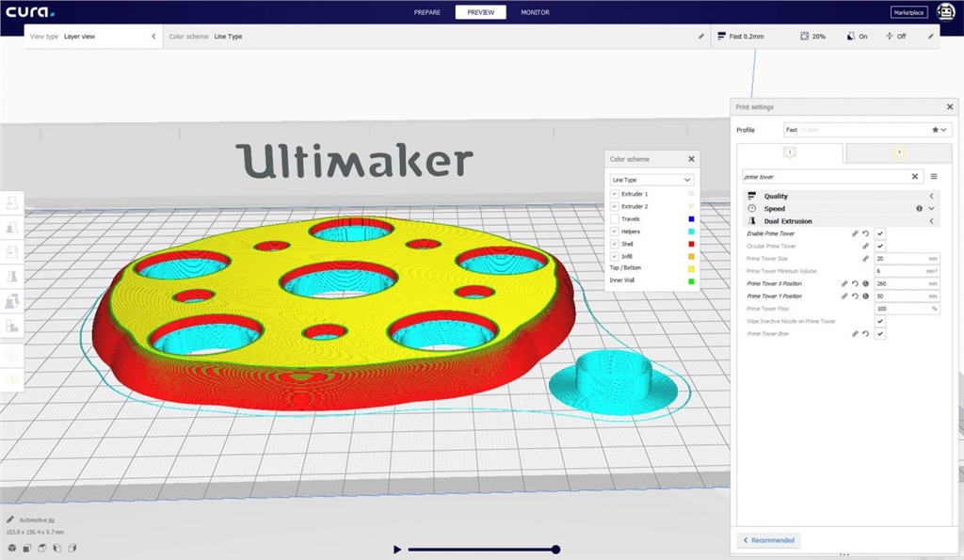The width and height of the screenshot is (964, 560).
Task: Open the Marketplace
Action: coord(908,12)
